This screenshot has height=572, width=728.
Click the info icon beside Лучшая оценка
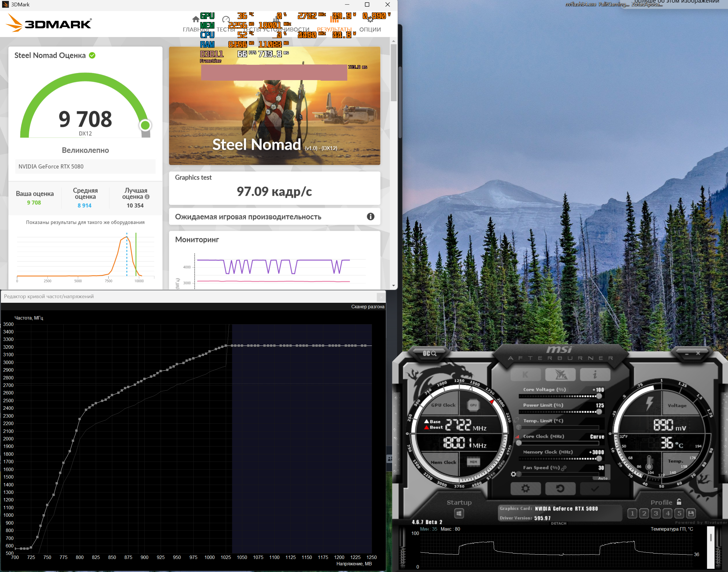[x=147, y=197]
